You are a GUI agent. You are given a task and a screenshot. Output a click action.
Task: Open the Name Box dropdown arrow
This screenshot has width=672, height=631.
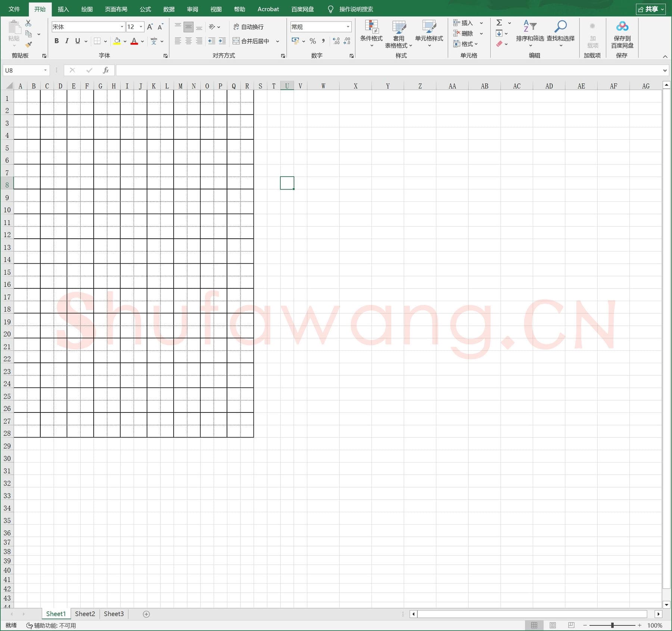(x=45, y=70)
